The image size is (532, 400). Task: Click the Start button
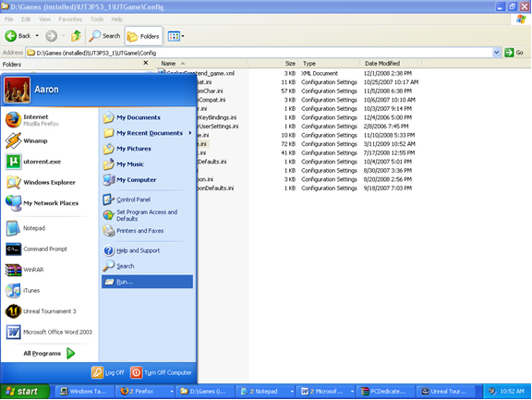(x=24, y=392)
